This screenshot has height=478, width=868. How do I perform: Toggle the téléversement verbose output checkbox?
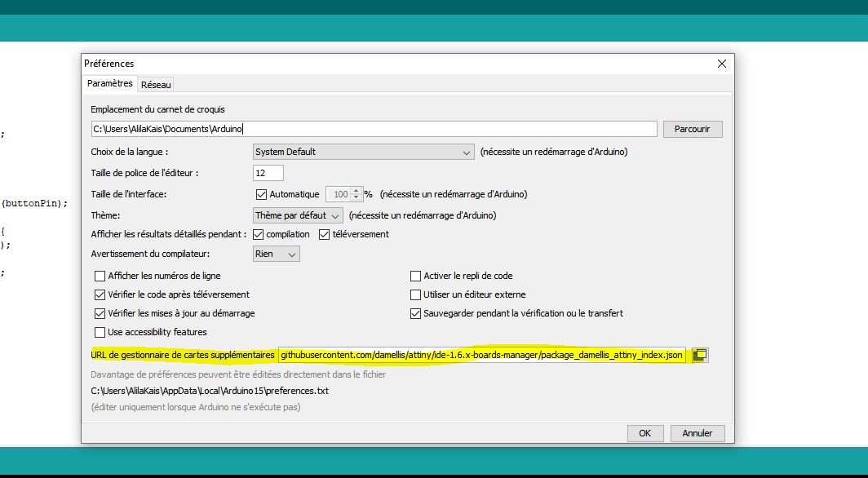point(325,234)
